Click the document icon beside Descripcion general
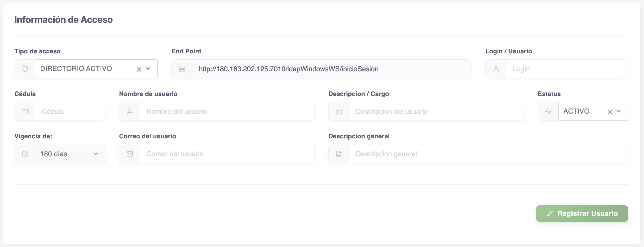Viewport: 644px width, 247px height. point(339,154)
